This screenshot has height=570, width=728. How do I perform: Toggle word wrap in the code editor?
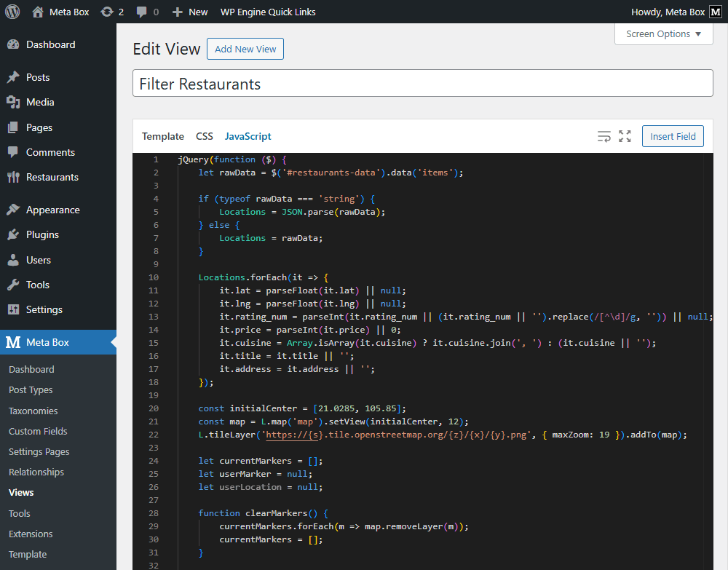pos(604,136)
